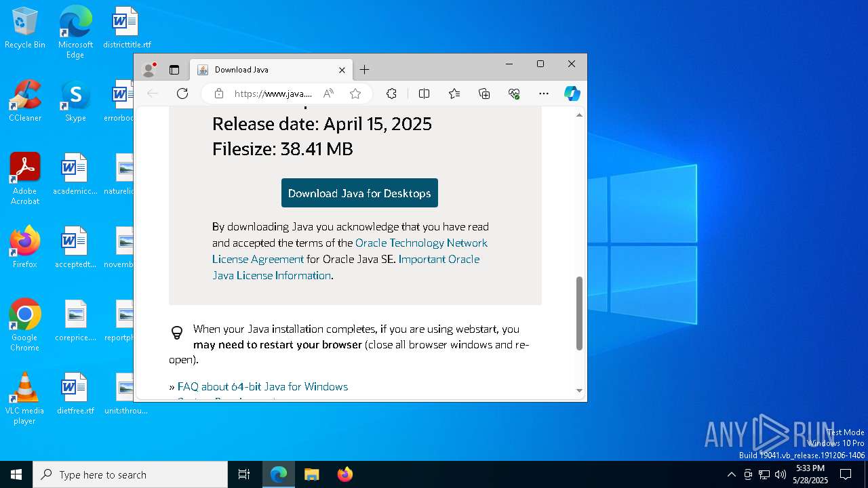The height and width of the screenshot is (488, 868).
Task: Show hidden tray icons chevron
Action: pyautogui.click(x=731, y=474)
